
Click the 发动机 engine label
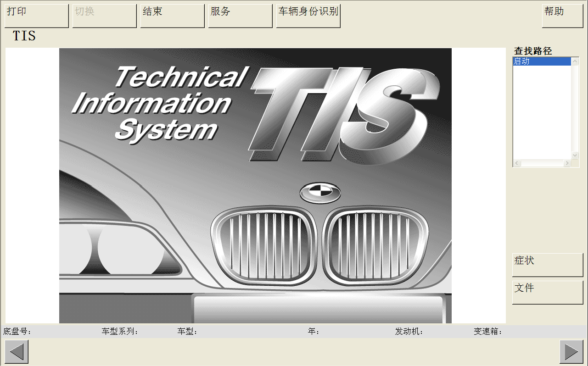tap(409, 332)
